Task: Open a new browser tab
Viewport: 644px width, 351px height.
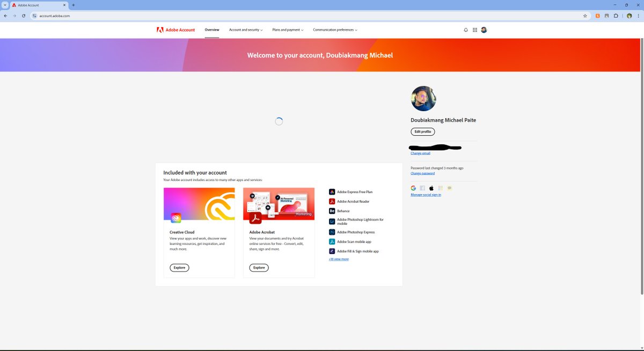Action: pyautogui.click(x=74, y=5)
